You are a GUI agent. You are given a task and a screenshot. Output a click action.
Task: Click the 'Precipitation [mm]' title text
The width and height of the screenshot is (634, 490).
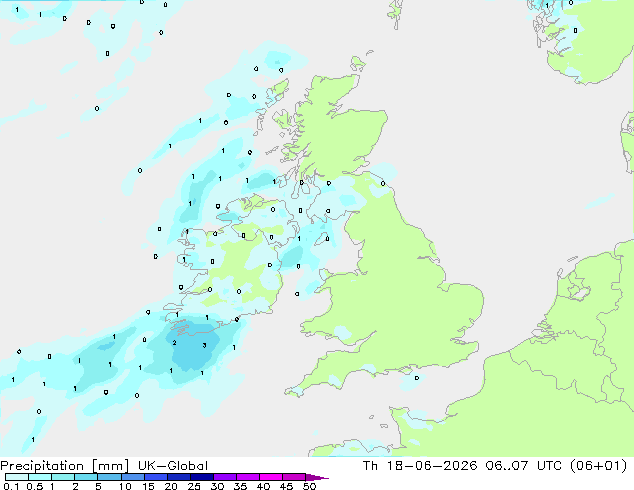pyautogui.click(x=65, y=466)
